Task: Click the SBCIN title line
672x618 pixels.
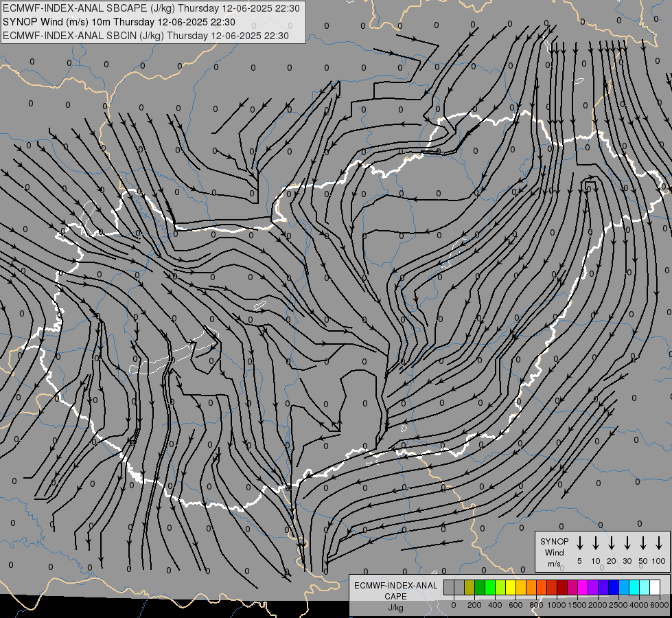Action: point(146,36)
